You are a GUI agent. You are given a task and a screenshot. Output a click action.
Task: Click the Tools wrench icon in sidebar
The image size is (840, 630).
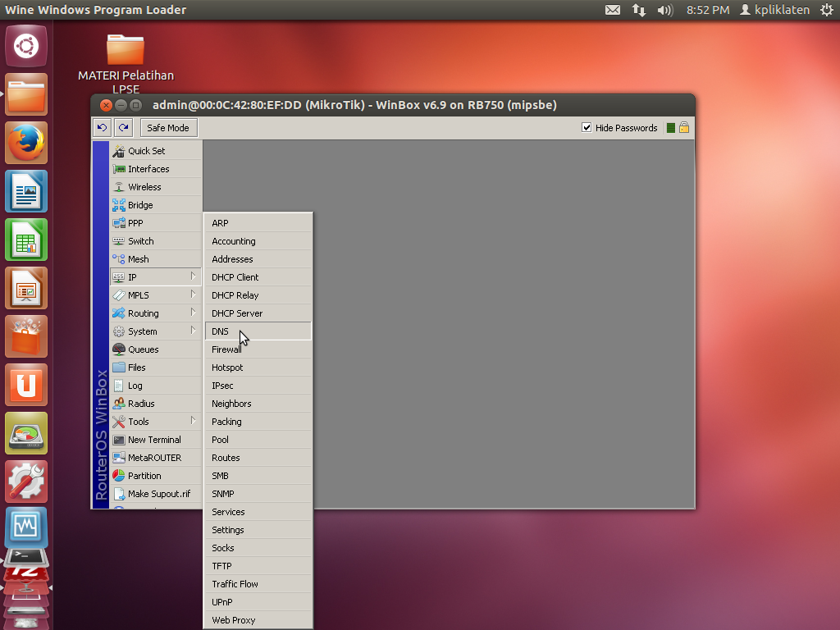(x=118, y=422)
